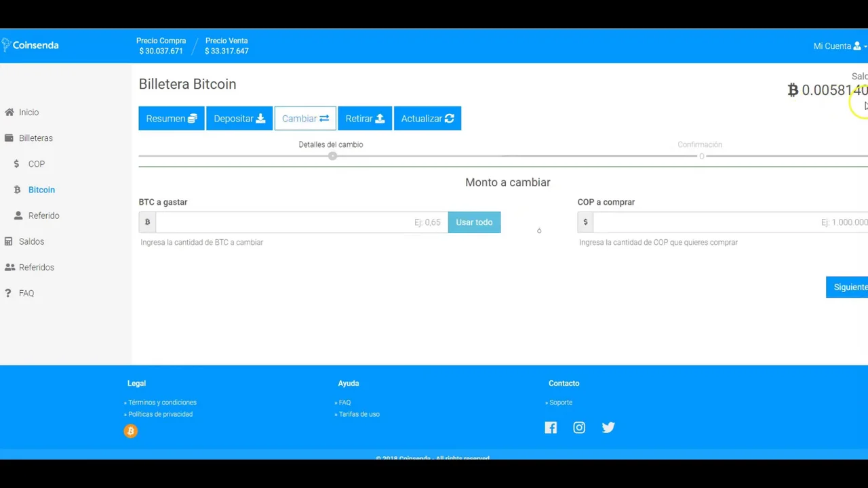This screenshot has height=488, width=868.
Task: Click the Contacto footer heading
Action: click(x=564, y=384)
